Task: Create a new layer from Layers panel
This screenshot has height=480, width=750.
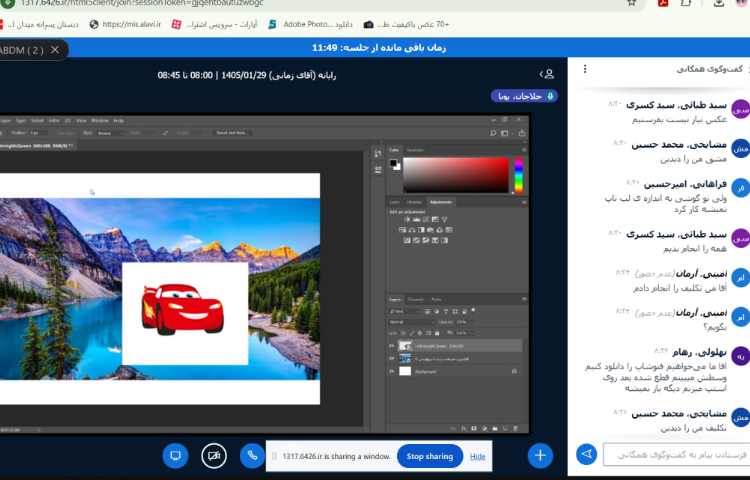Action: [505, 428]
